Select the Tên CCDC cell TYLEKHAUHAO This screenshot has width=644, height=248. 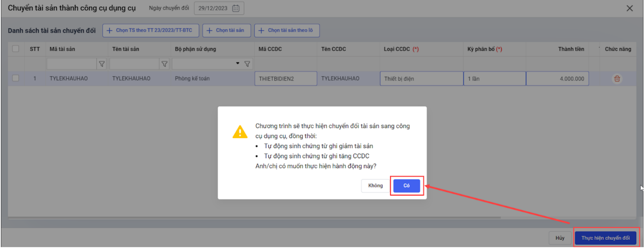348,78
